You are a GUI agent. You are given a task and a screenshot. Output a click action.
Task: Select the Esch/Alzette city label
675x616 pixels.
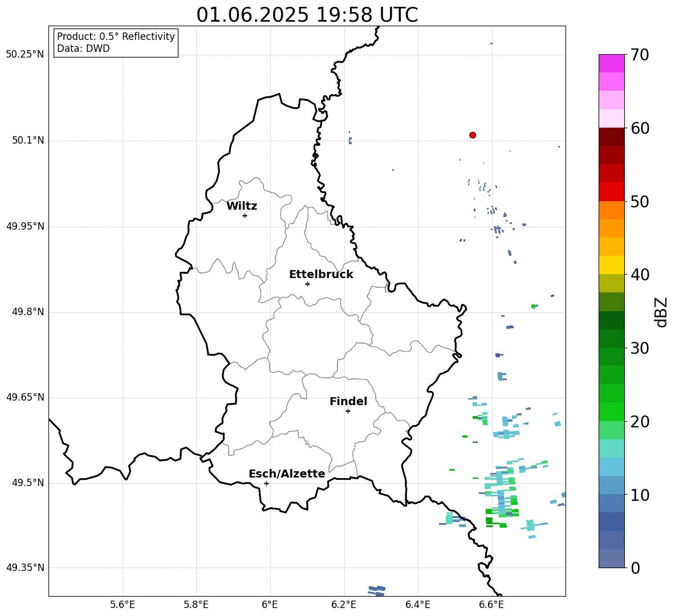[287, 474]
